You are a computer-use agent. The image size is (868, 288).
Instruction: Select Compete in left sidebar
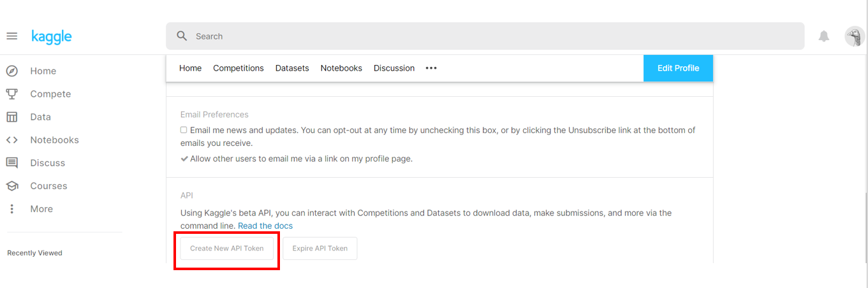click(x=50, y=94)
